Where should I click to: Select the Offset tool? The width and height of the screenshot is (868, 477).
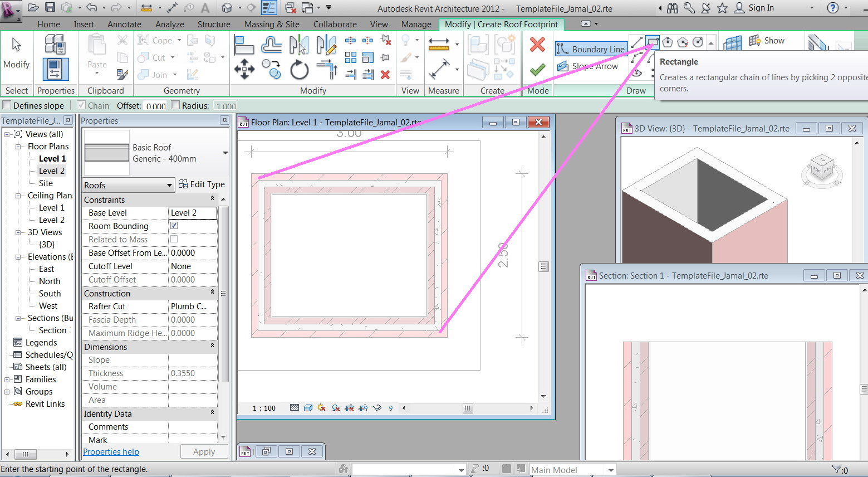coord(271,45)
